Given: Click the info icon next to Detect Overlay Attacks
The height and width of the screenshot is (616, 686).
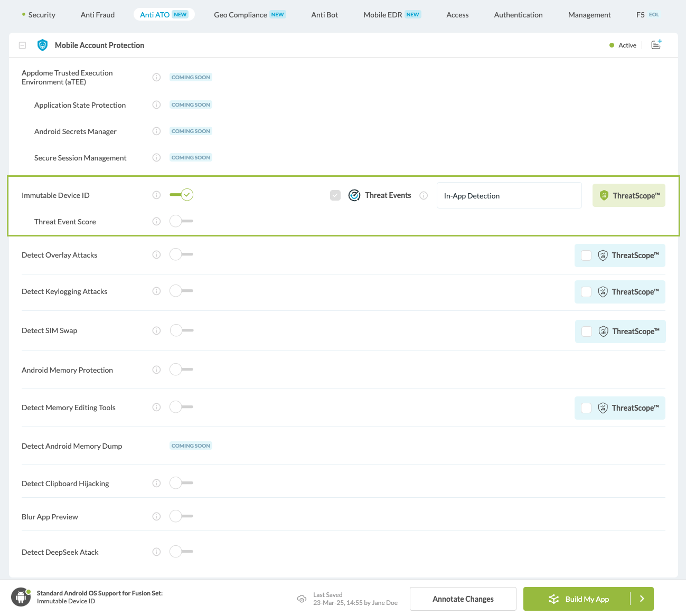Looking at the screenshot, I should (x=156, y=254).
